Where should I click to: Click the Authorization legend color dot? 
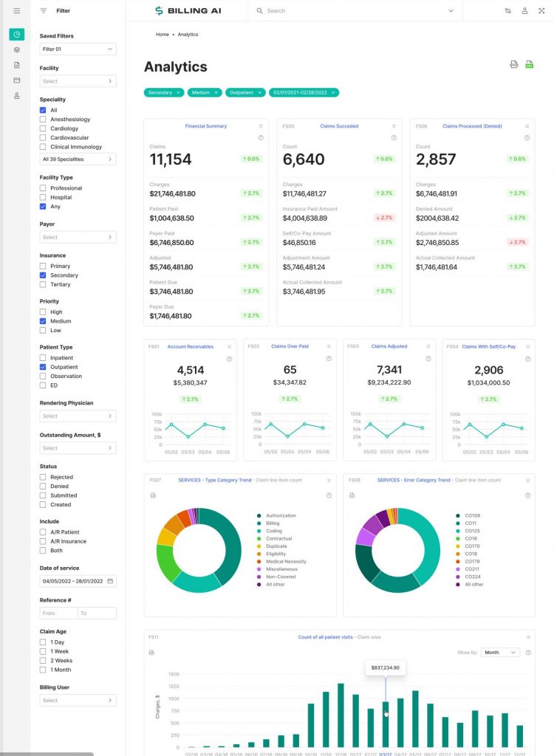tap(259, 516)
